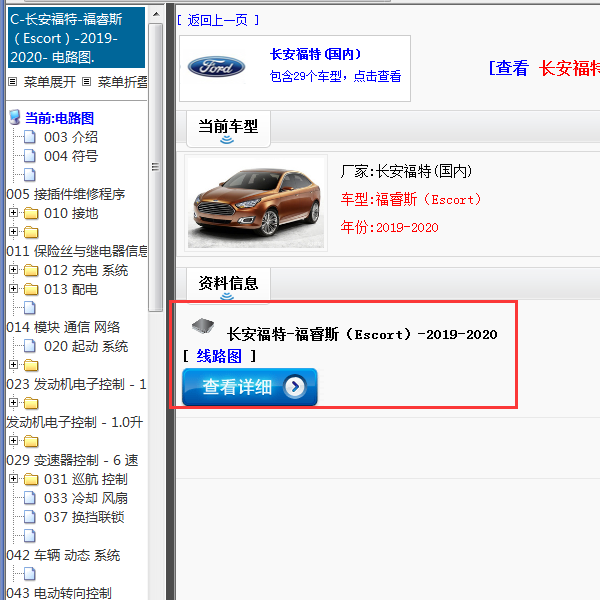Click 菜单折叠 to collapse menu

122,82
